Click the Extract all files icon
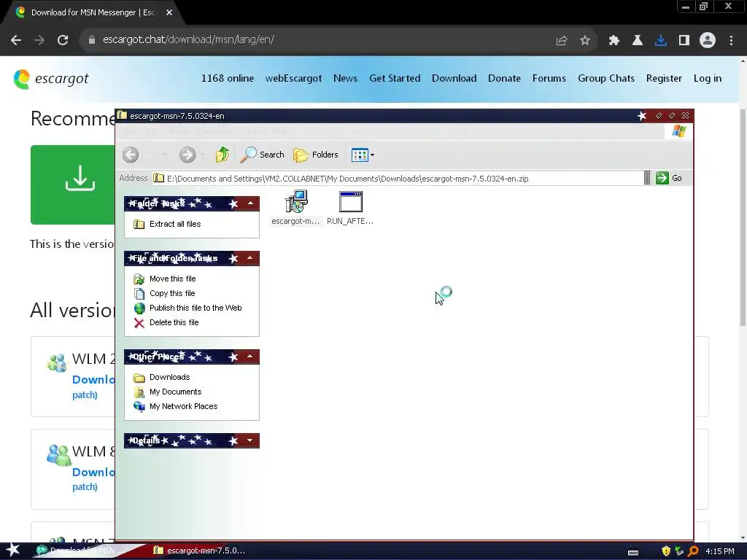Screen dimensions: 747x560 click(x=139, y=225)
